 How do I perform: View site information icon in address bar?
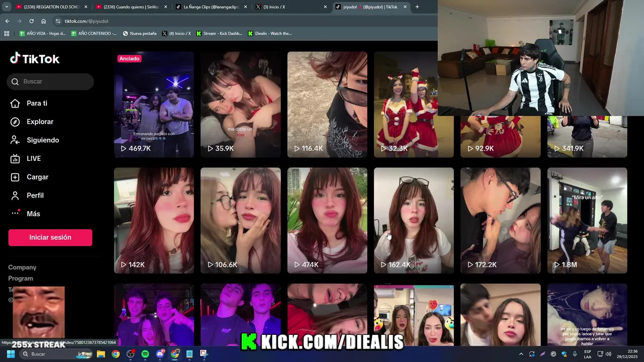(58, 21)
